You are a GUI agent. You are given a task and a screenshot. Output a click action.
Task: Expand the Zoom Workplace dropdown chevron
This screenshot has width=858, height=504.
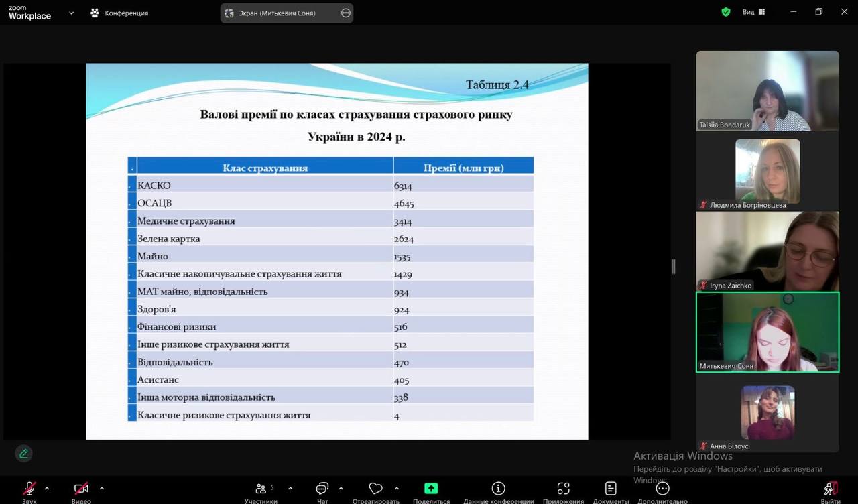coord(71,13)
